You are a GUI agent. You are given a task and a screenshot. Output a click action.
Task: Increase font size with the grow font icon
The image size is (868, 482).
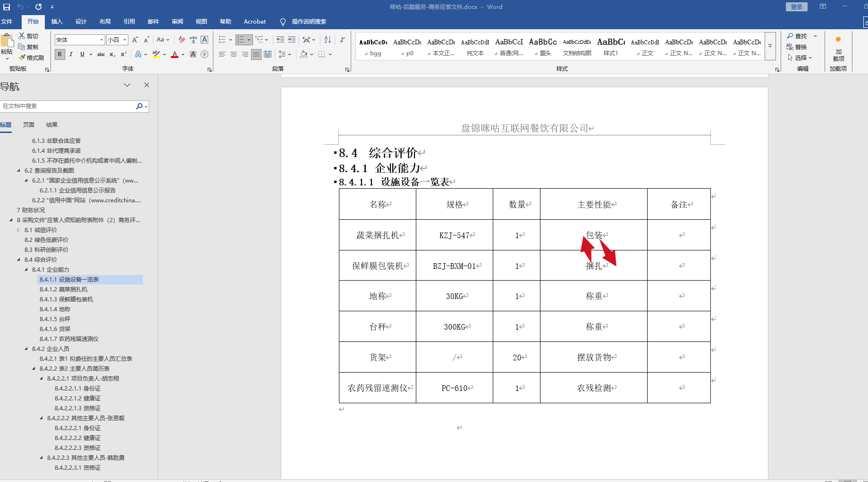click(135, 40)
